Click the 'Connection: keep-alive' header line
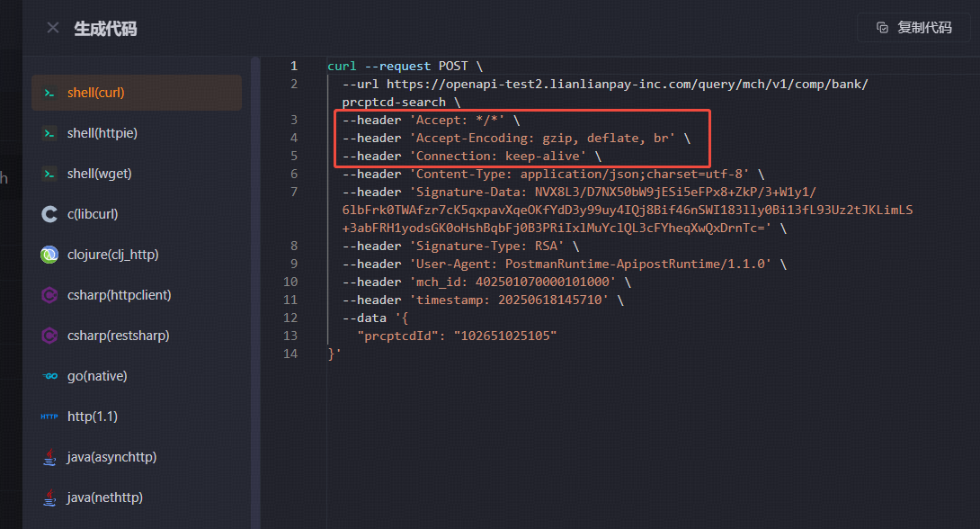Image resolution: width=980 pixels, height=529 pixels. tap(472, 157)
